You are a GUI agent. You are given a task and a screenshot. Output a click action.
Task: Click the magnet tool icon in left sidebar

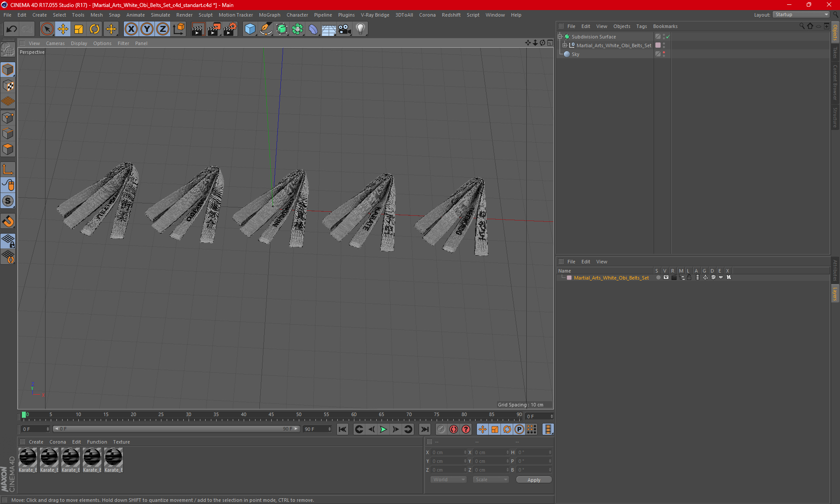click(8, 221)
